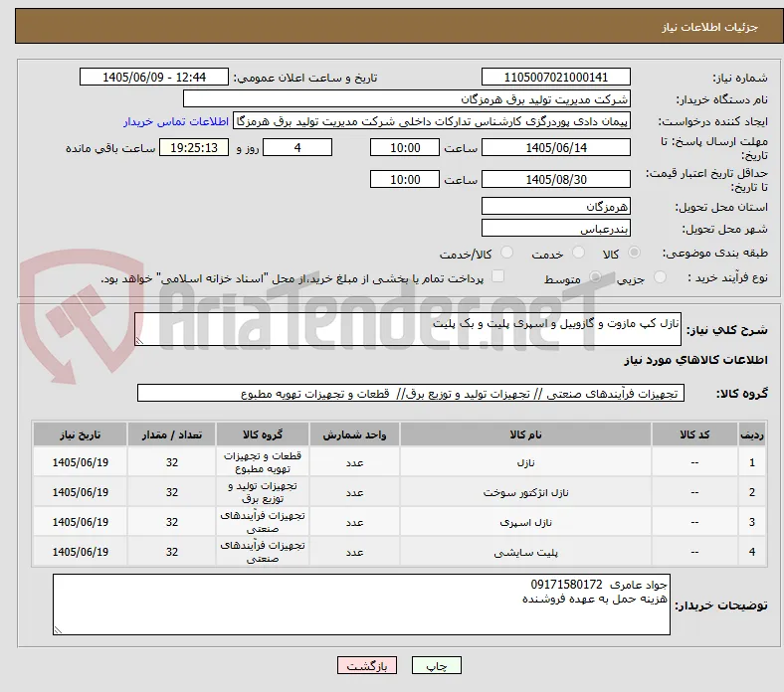Click the page title جزئیات اطلاعات نیاز
The width and height of the screenshot is (784, 692).
tap(710, 27)
